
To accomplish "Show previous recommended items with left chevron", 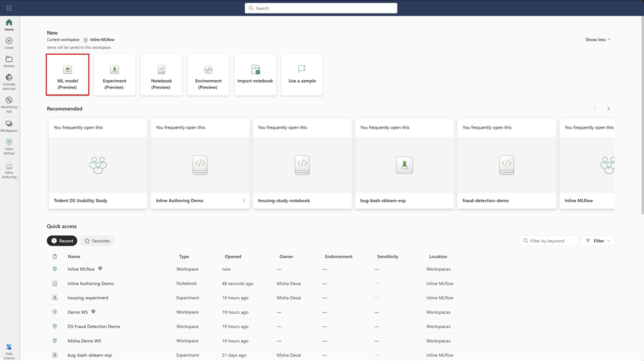I will pos(594,109).
